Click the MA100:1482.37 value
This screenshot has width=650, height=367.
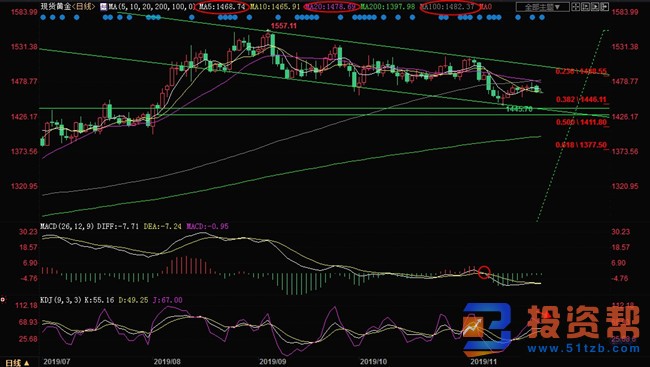(x=448, y=7)
